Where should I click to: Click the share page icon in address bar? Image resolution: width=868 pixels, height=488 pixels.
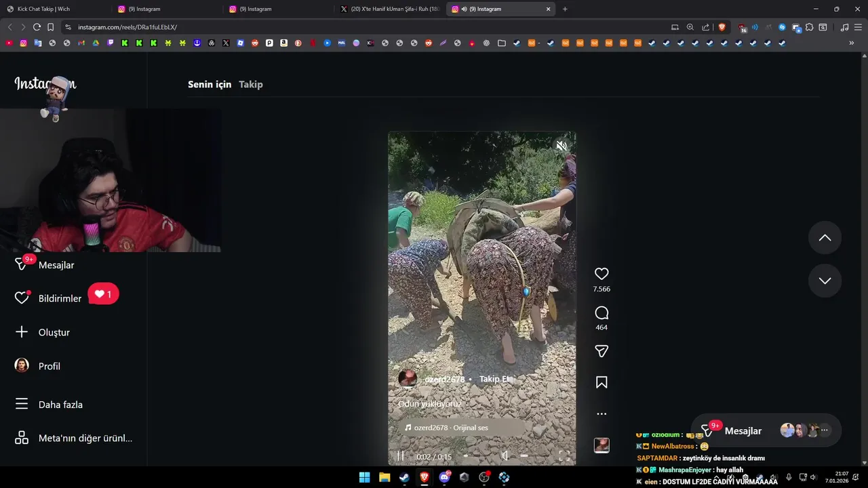pos(705,27)
